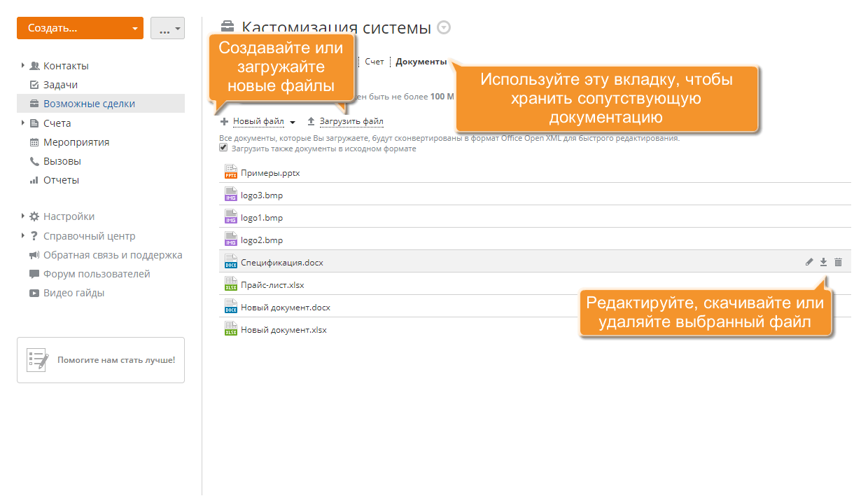The height and width of the screenshot is (496, 868).
Task: Open the logo2.bmp file
Action: click(262, 240)
